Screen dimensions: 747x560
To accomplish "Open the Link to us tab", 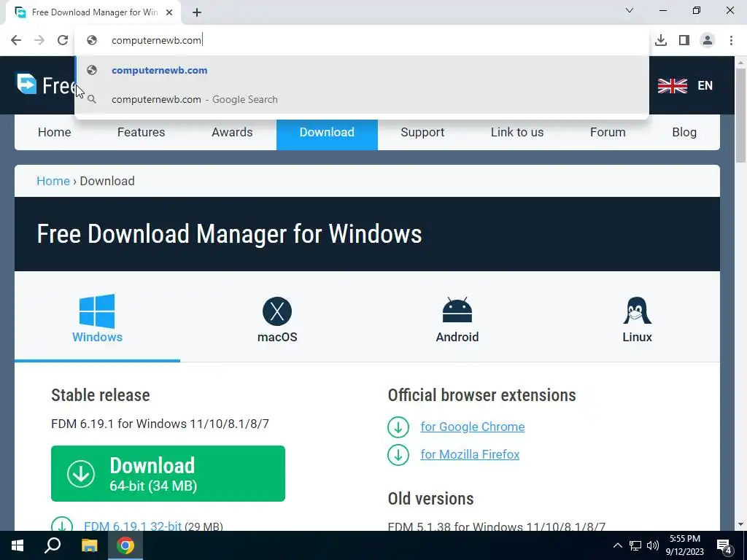I will click(x=517, y=132).
